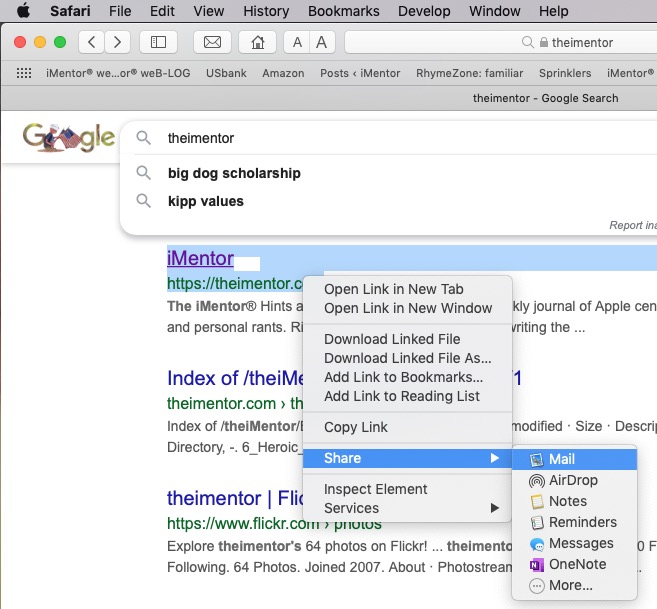
Task: Toggle the sidebar button in toolbar
Action: [158, 42]
